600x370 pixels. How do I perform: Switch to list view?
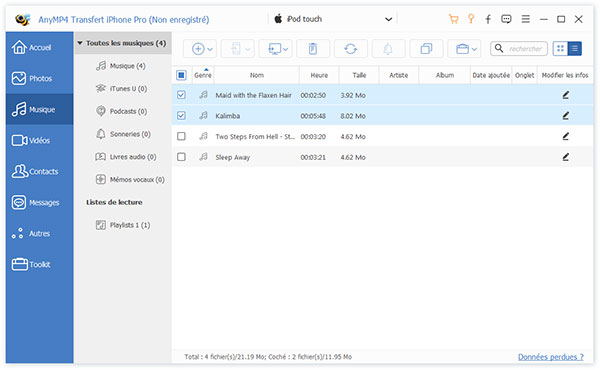tap(574, 49)
